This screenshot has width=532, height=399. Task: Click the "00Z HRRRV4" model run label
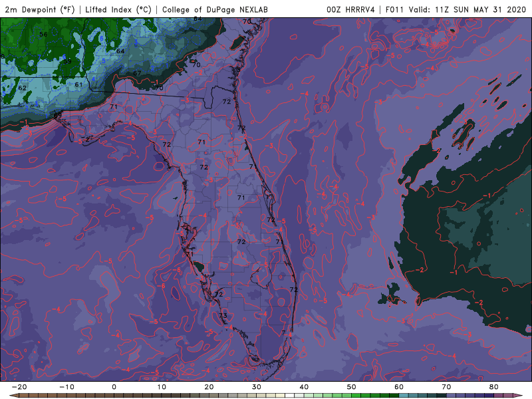coord(350,9)
